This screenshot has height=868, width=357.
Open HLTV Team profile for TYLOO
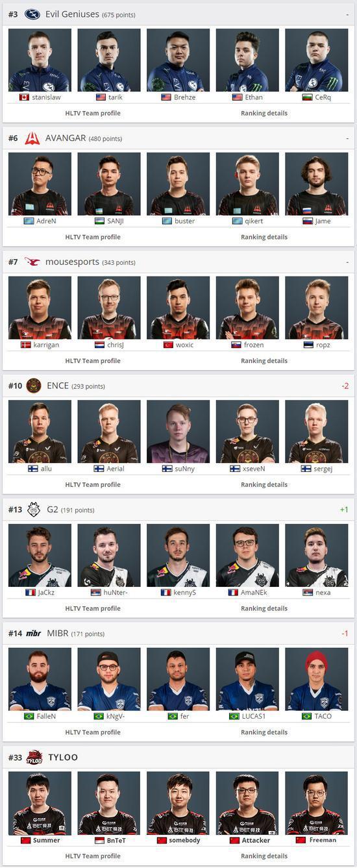tap(93, 856)
